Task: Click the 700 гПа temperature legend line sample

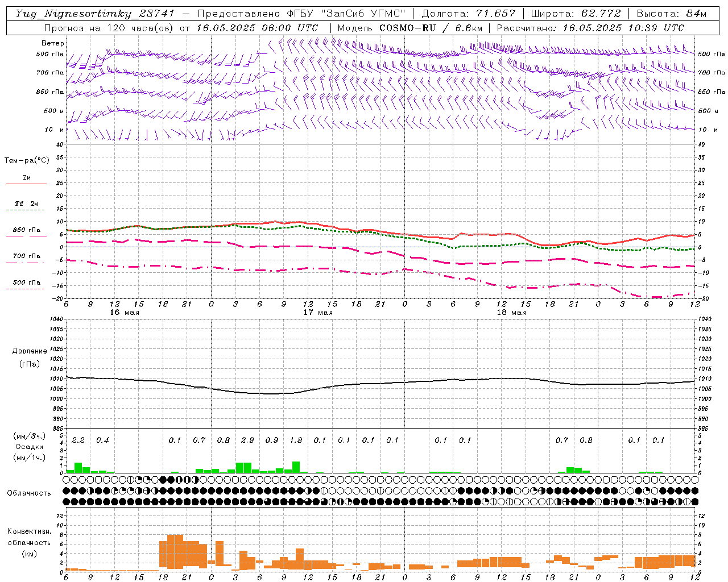Action: (26, 263)
